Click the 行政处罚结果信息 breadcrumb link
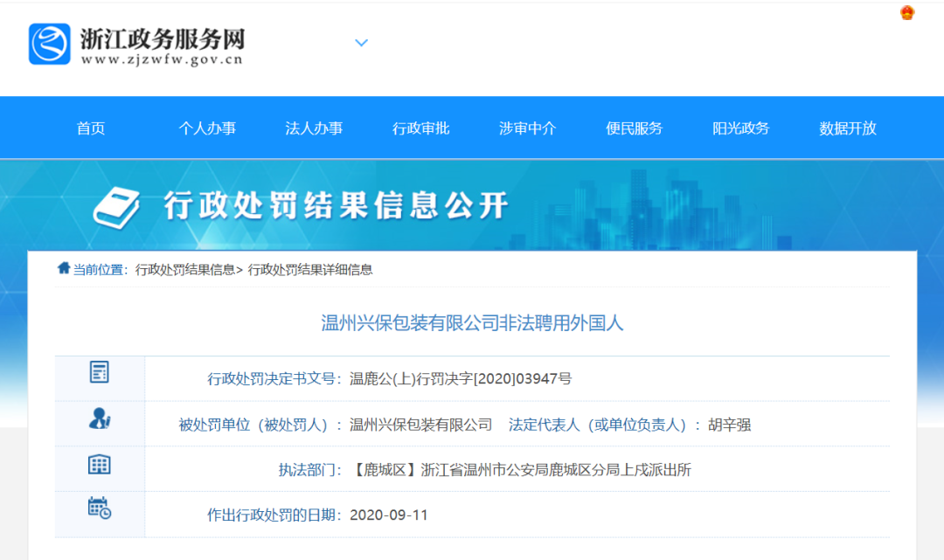Viewport: 944px width, 560px height. [184, 270]
